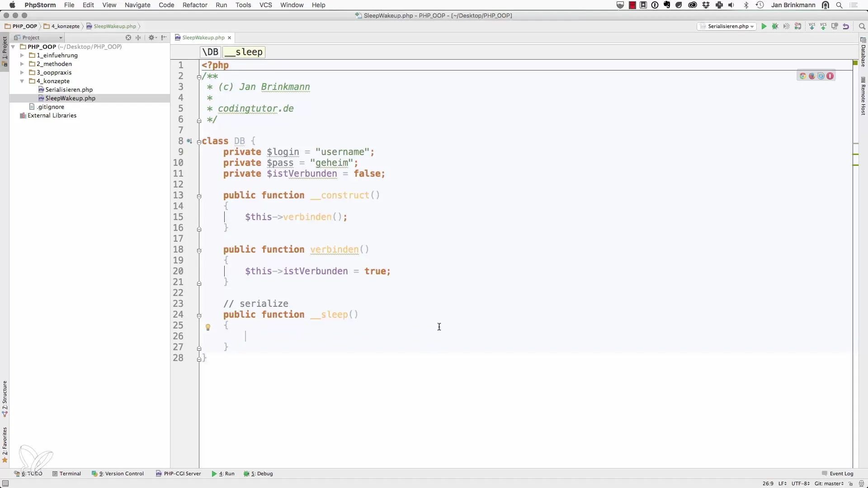868x488 pixels.
Task: Click the __sleep breadcrumb in the editor
Action: (244, 52)
